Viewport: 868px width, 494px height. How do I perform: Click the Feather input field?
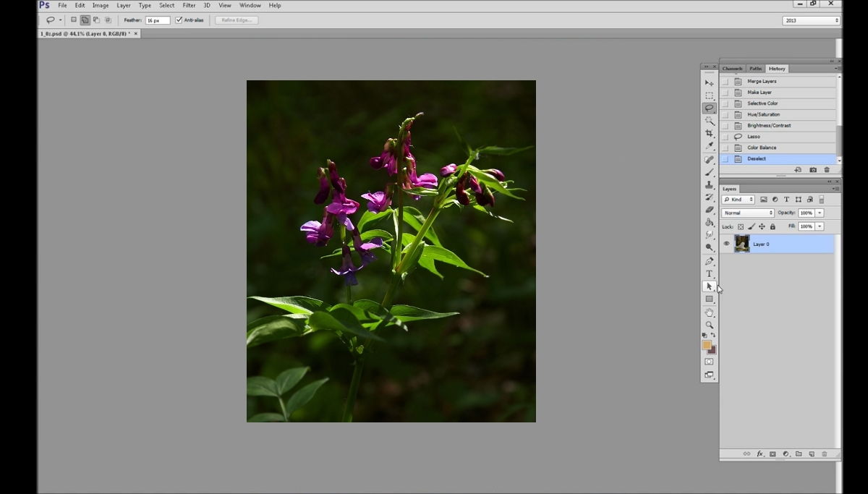tap(157, 20)
